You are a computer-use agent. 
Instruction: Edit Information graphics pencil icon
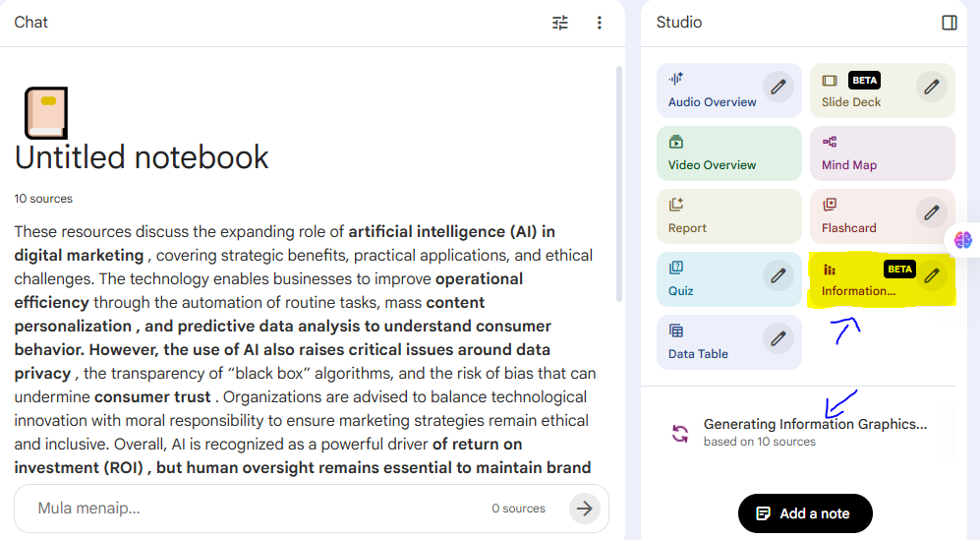click(x=932, y=275)
